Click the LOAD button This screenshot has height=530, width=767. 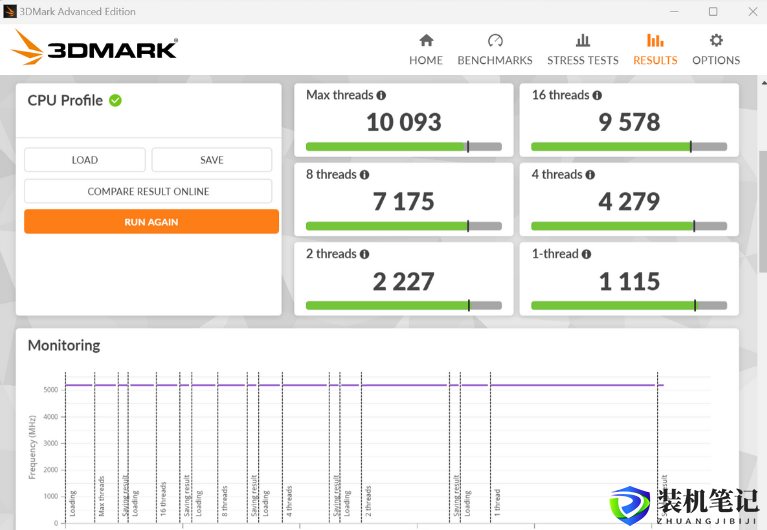[x=85, y=160]
